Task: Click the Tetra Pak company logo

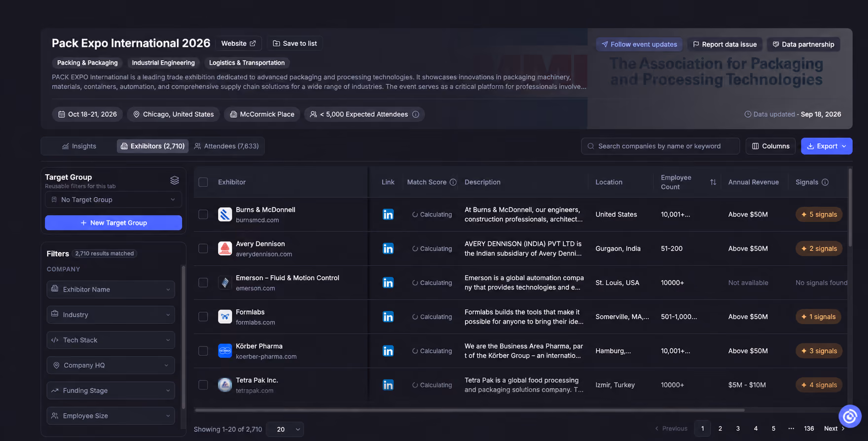Action: click(x=225, y=385)
